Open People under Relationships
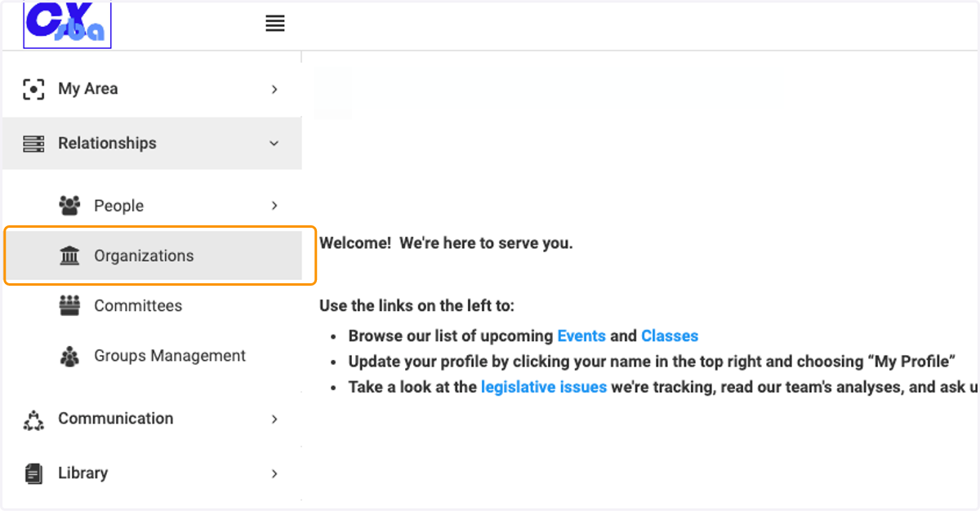 click(x=152, y=206)
